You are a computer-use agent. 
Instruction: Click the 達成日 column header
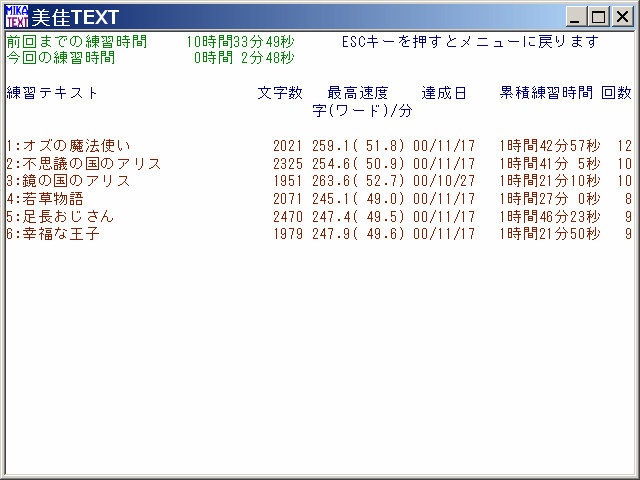[443, 93]
